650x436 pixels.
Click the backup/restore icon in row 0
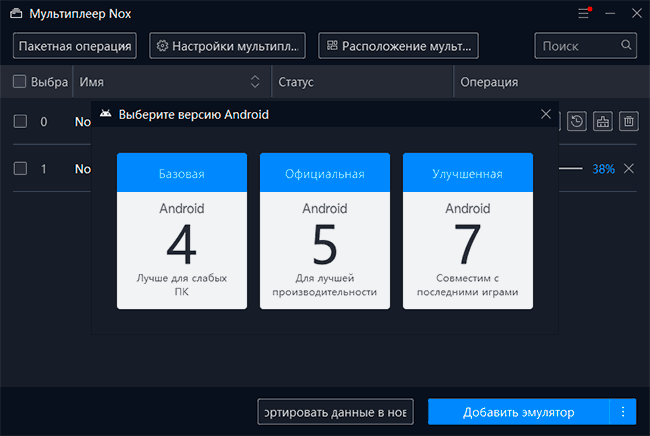click(x=577, y=121)
